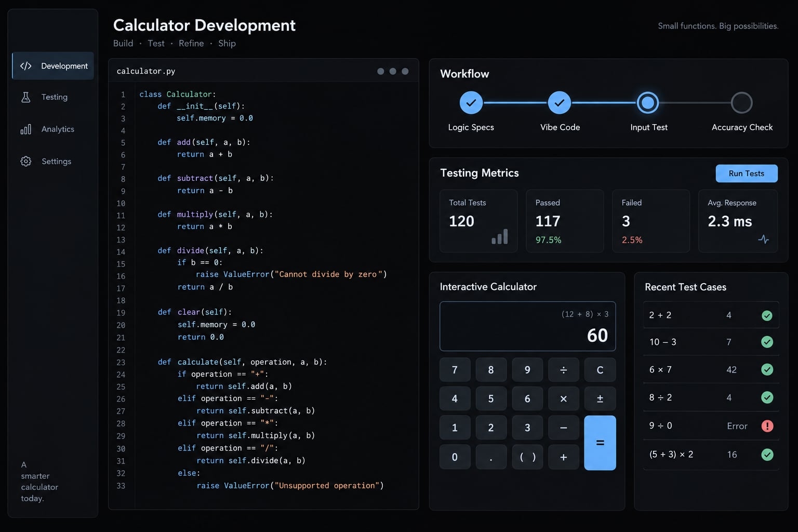Click the Passed 97.5% value
This screenshot has width=798, height=532.
pos(548,240)
